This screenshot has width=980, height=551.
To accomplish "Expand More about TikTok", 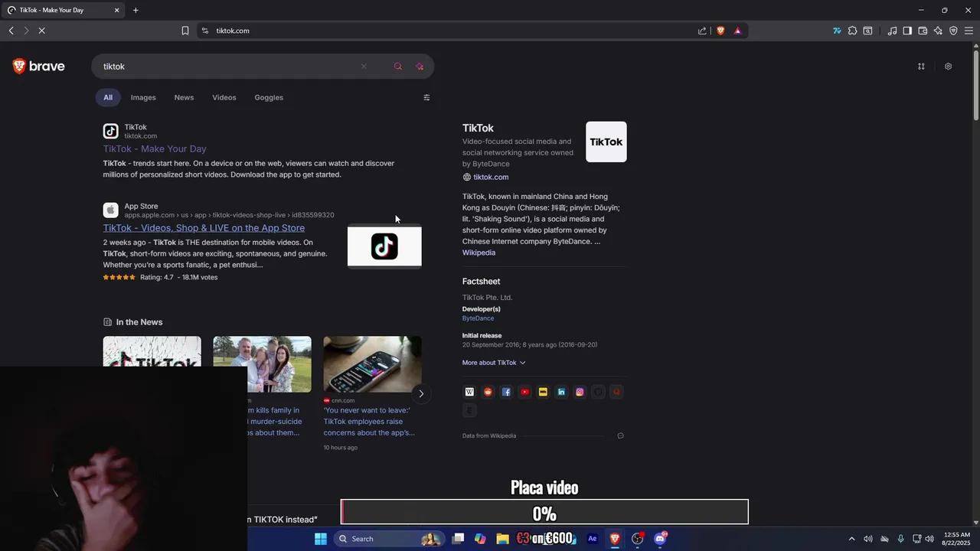I will (494, 363).
